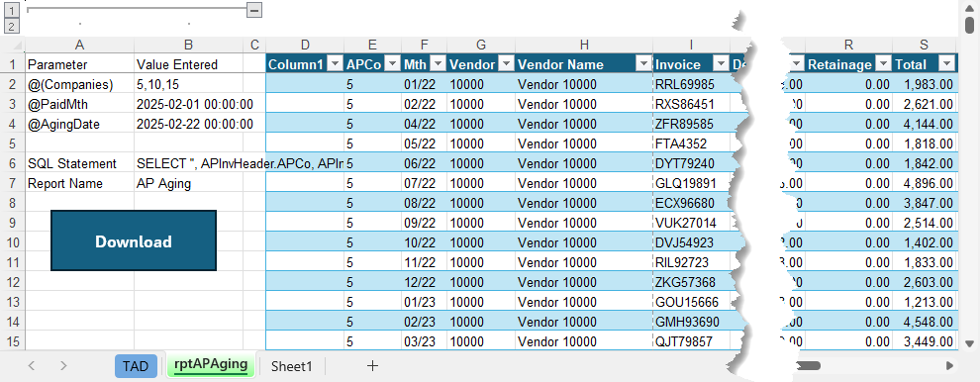Select Vendor Name cell in row 2
Screen dimensions: 980x382
click(584, 84)
